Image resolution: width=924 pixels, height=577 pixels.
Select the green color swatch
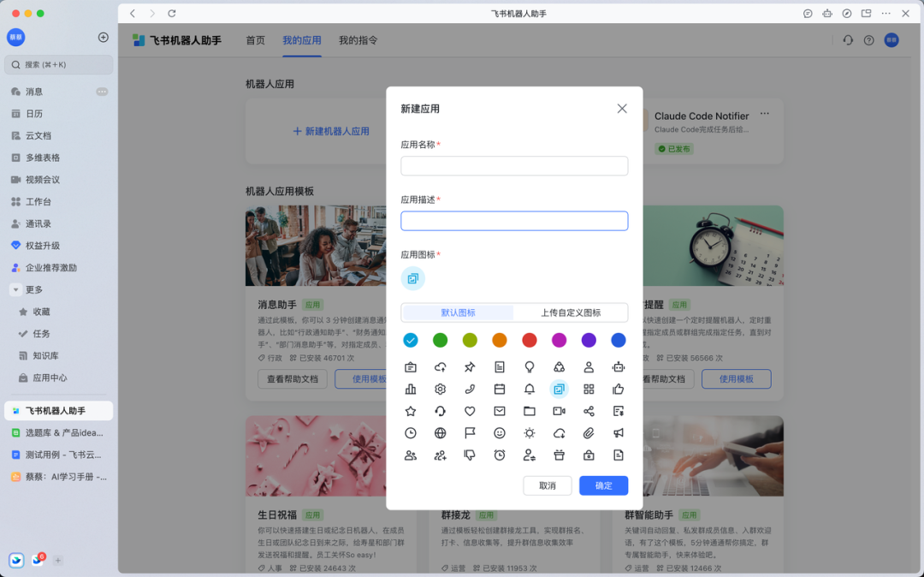(441, 340)
